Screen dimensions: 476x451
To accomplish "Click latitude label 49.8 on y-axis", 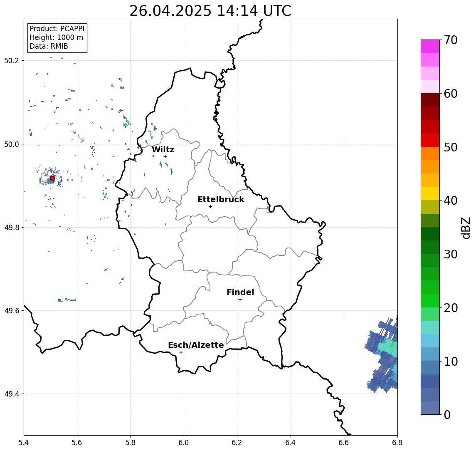I will (12, 227).
